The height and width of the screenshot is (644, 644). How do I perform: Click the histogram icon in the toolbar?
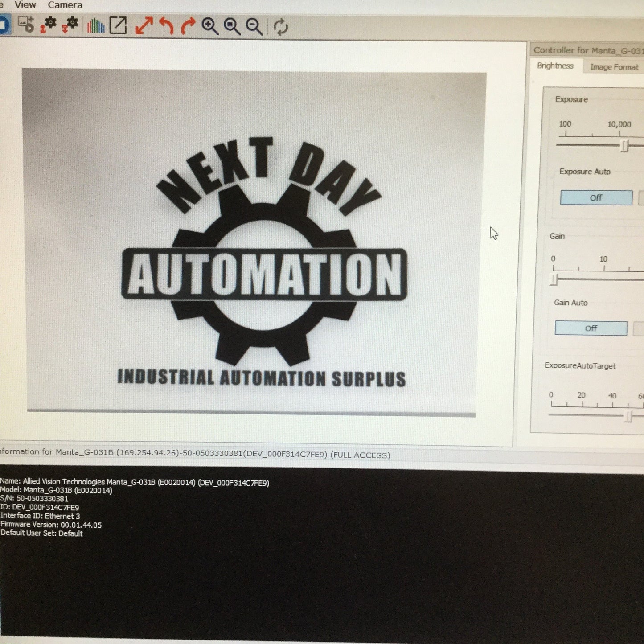(x=95, y=26)
